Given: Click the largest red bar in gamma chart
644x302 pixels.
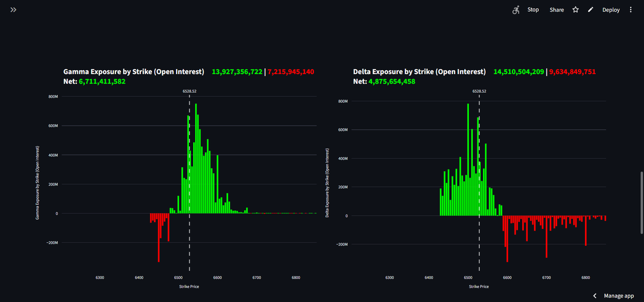Looking at the screenshot, I should 158,238.
